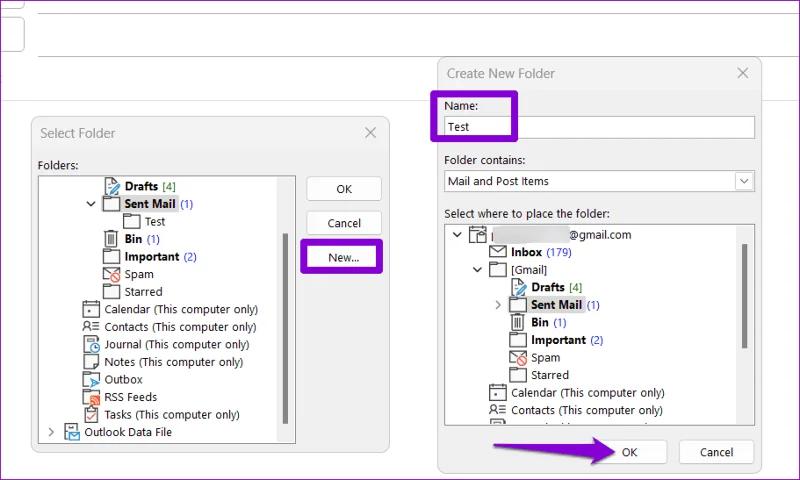This screenshot has width=800, height=480.
Task: Click the Drafts icon in Select Folder dialog
Action: click(x=112, y=186)
